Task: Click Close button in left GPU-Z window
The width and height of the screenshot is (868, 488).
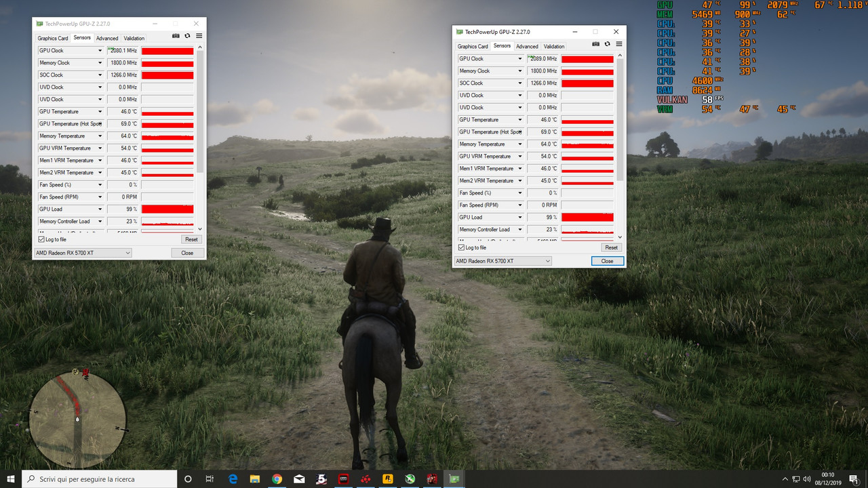Action: coord(187,253)
